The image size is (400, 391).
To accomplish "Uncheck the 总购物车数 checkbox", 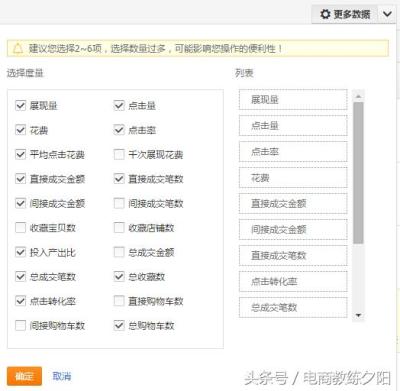I will click(119, 325).
